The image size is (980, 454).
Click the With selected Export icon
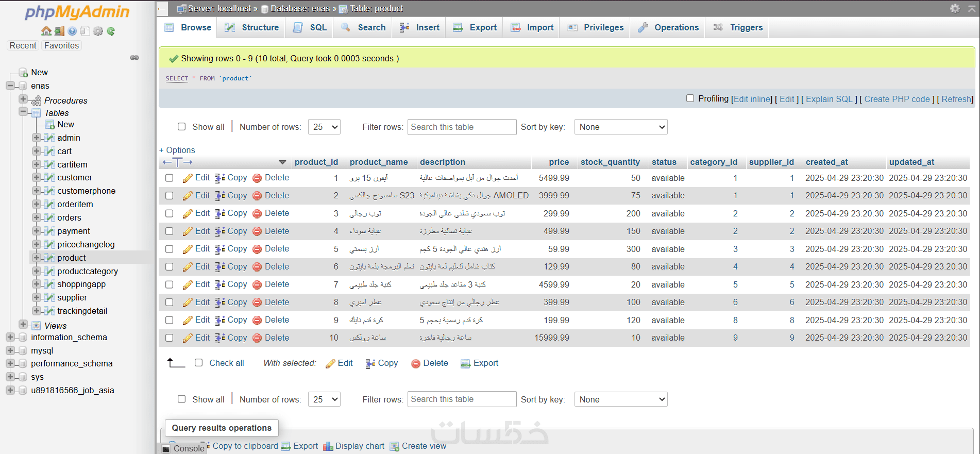(465, 364)
